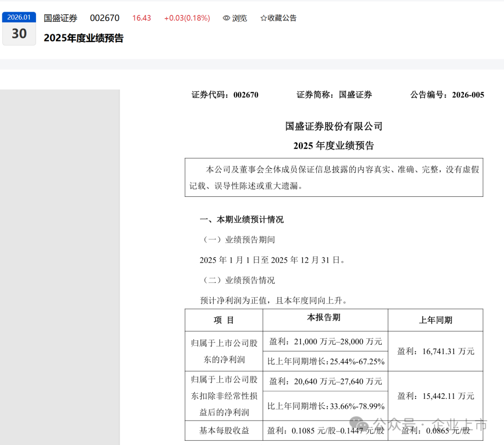
Task: Click the 浏览 label
Action: [239, 18]
